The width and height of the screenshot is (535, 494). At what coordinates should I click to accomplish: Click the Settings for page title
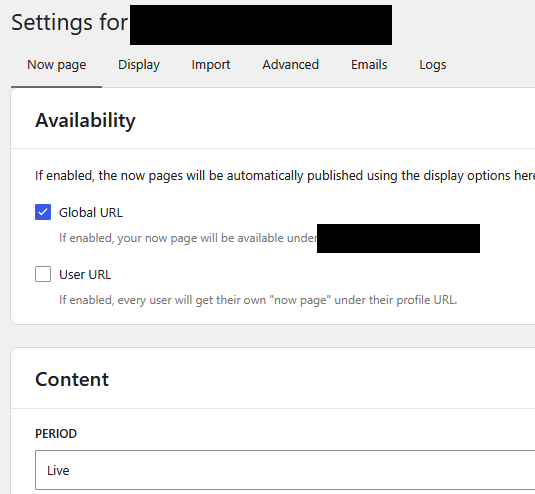tap(69, 23)
